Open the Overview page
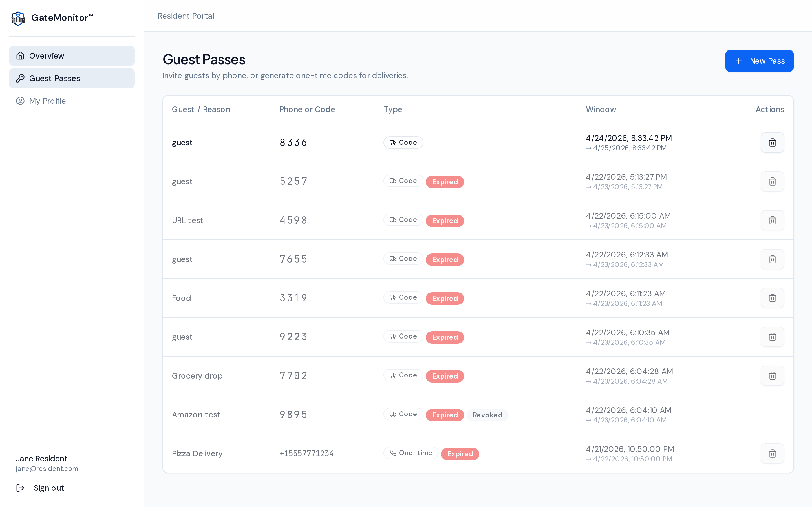The image size is (812, 507). tap(72, 56)
